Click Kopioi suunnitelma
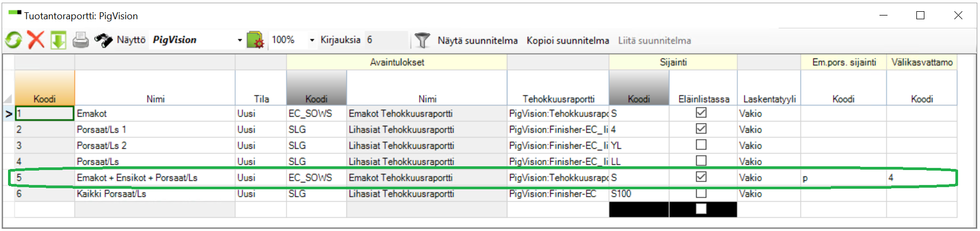Image resolution: width=980 pixels, height=231 pixels. (x=568, y=41)
